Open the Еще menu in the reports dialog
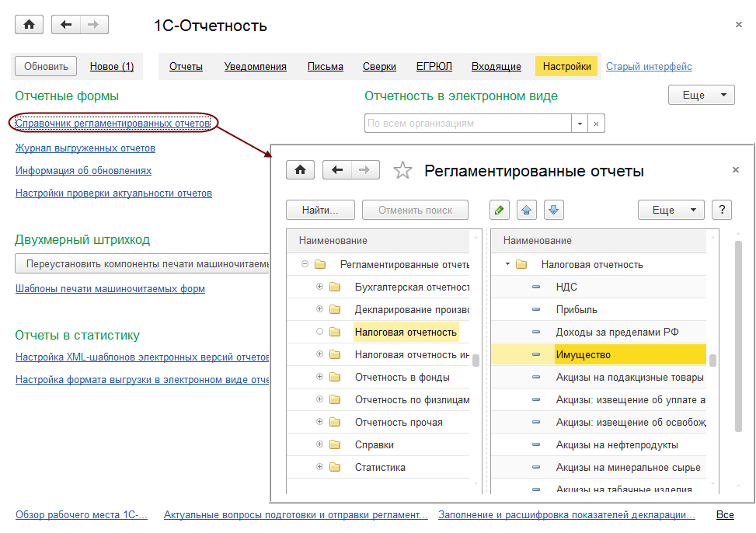 pos(671,210)
